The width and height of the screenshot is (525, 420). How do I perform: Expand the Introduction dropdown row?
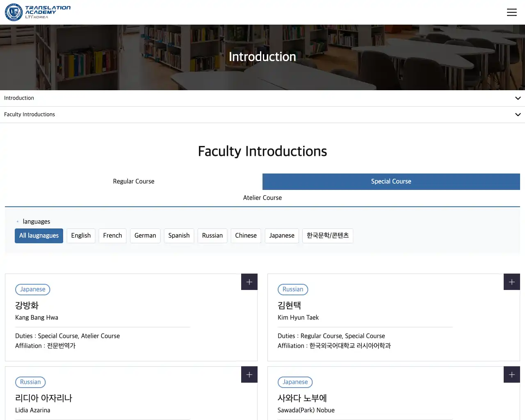tap(262, 98)
